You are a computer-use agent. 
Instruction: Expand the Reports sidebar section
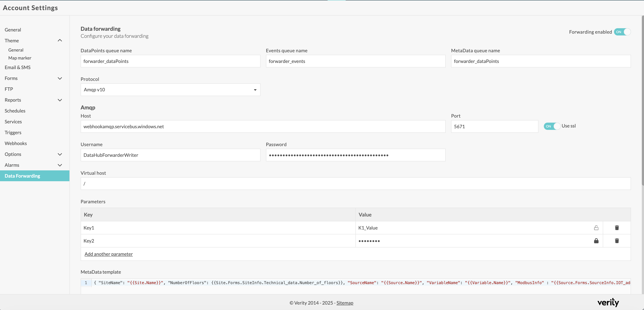pyautogui.click(x=60, y=100)
